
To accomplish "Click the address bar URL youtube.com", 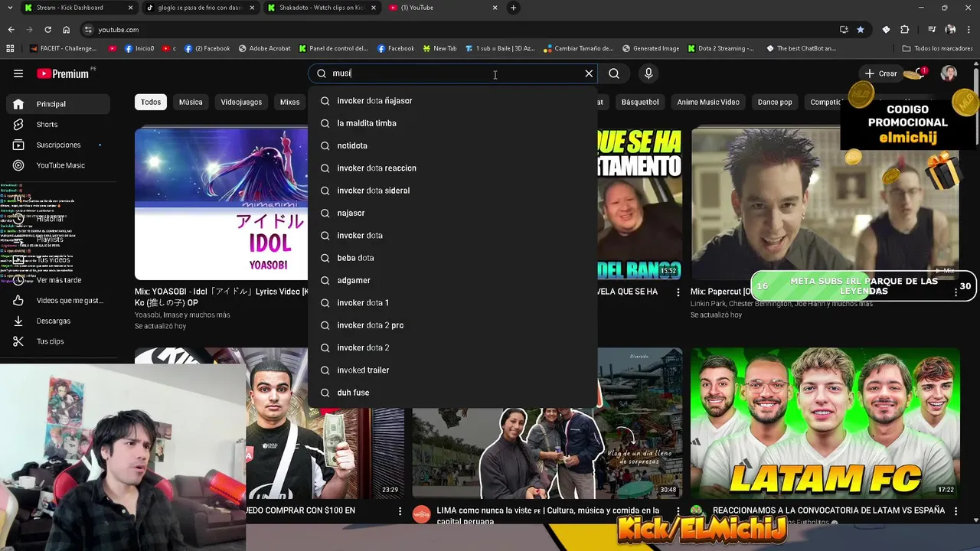I will (x=119, y=30).
